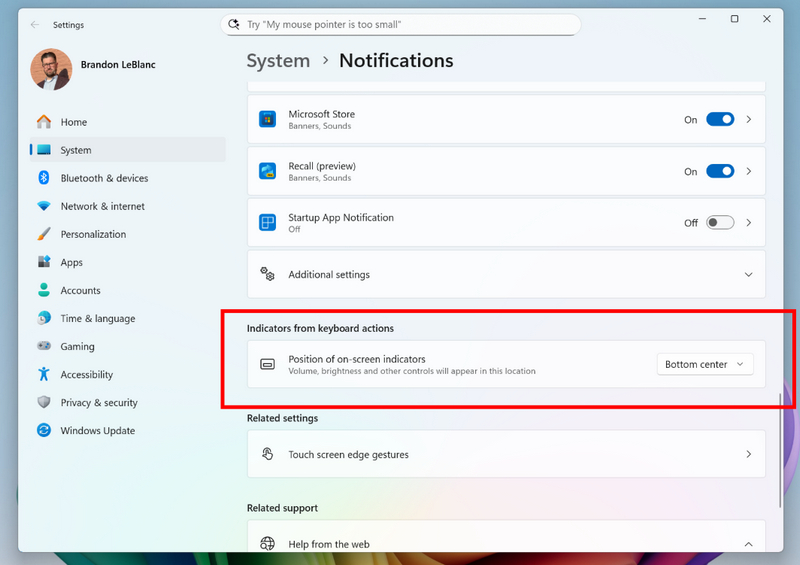Disable the Recall (preview) notifications toggle
The width and height of the screenshot is (800, 565).
pos(720,171)
